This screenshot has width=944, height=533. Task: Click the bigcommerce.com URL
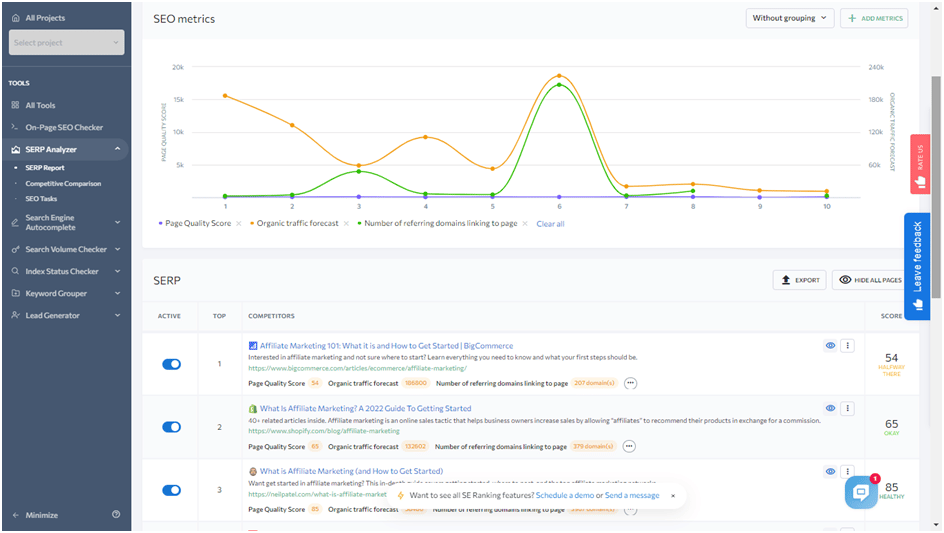[x=357, y=368]
